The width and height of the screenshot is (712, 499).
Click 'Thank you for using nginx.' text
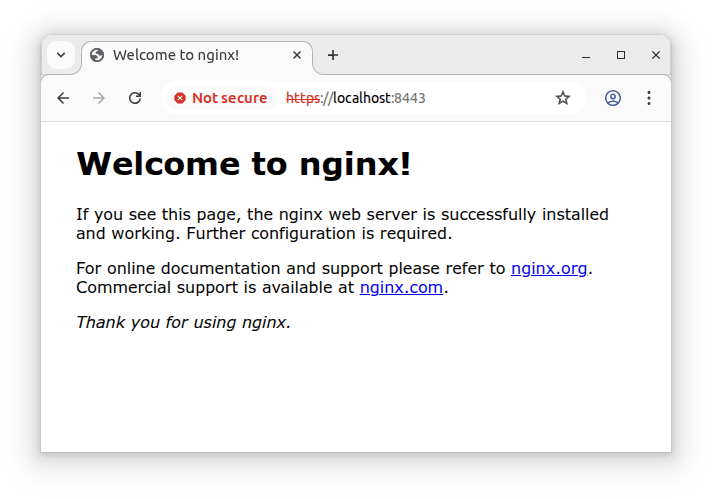183,322
